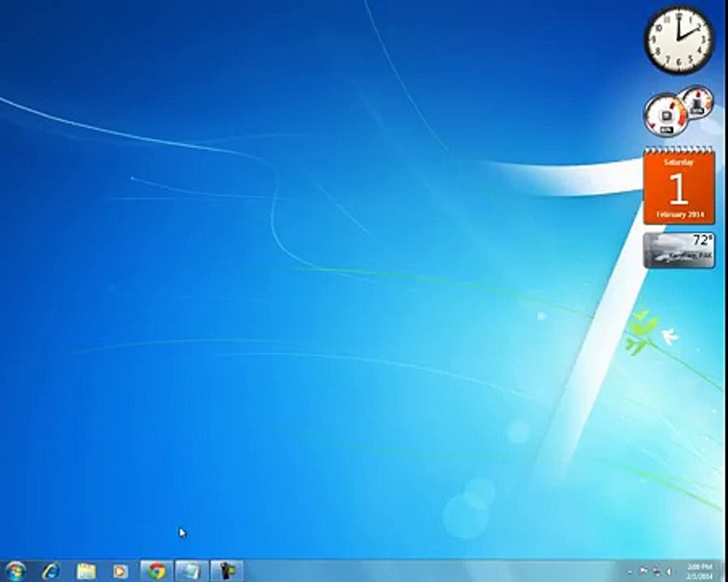Open the network status tray icon
This screenshot has height=582, width=728.
coord(657,571)
